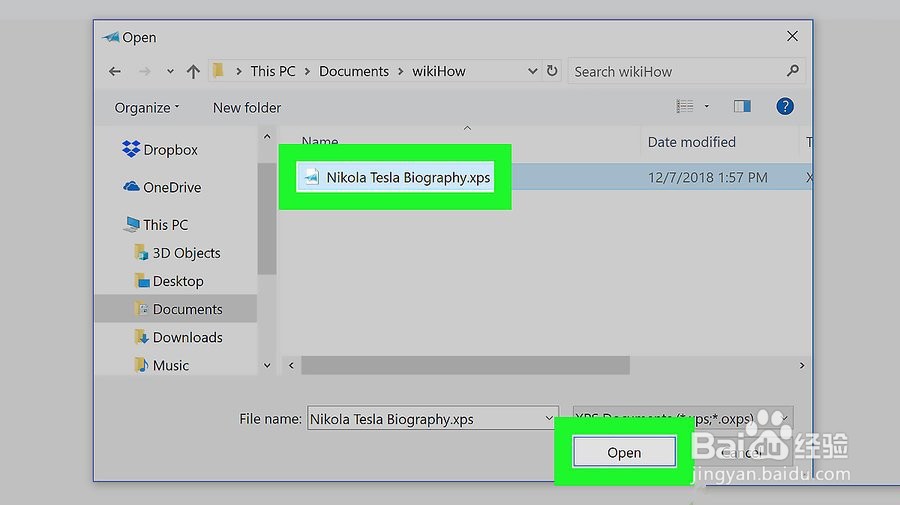This screenshot has height=505, width=900.
Task: Select This PC in navigation pane
Action: (165, 224)
